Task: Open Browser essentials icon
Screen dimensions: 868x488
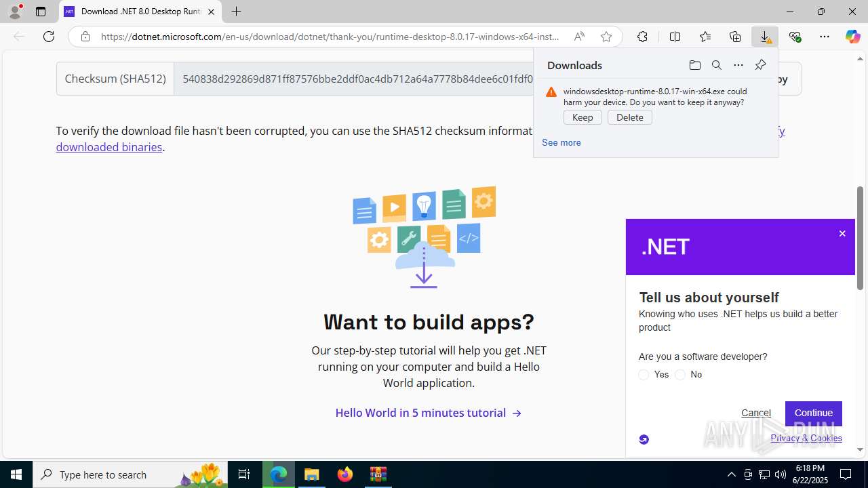Action: coord(795,37)
